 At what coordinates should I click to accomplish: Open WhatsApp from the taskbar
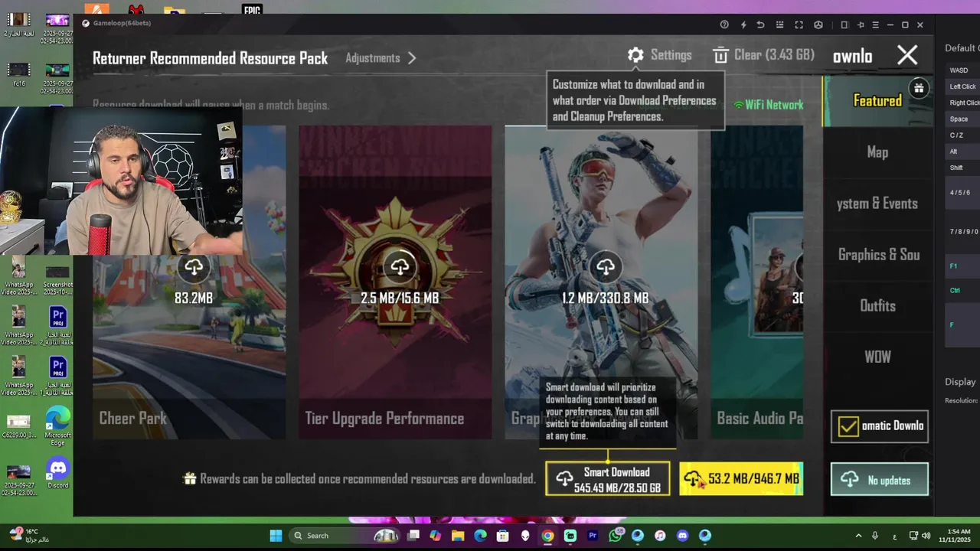tap(616, 536)
